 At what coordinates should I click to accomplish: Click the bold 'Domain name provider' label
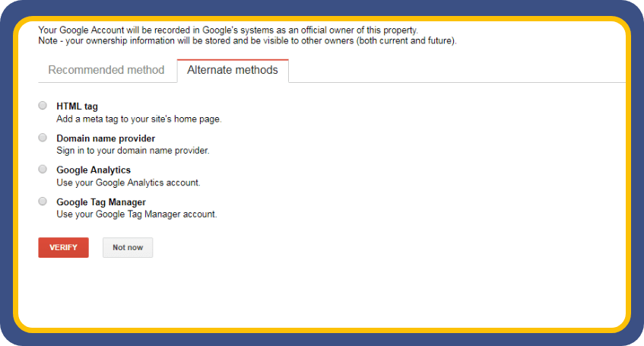pyautogui.click(x=106, y=138)
